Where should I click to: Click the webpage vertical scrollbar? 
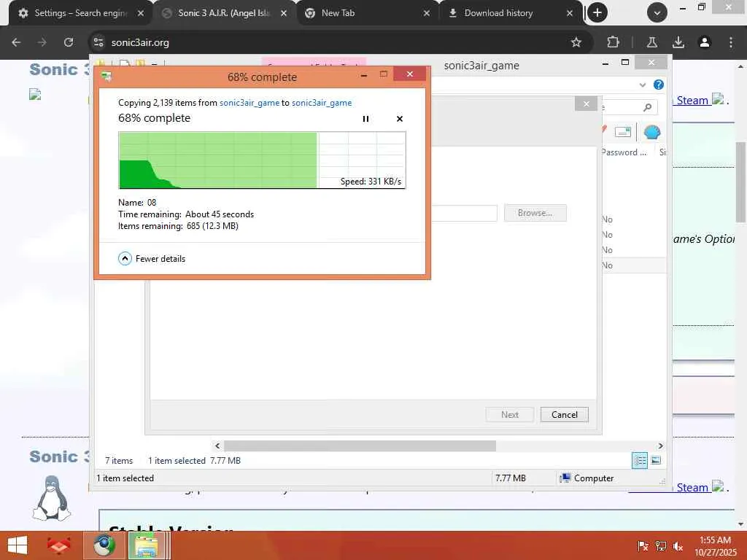pos(741,182)
